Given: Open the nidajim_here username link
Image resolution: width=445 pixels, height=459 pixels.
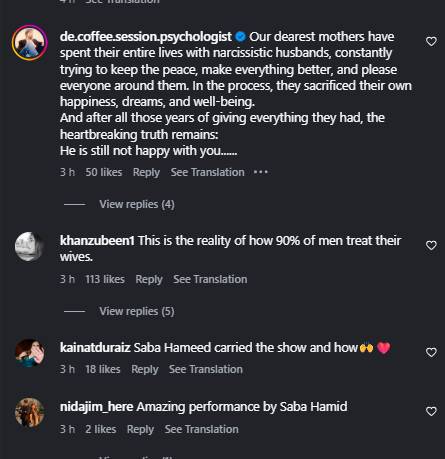Looking at the screenshot, I should (96, 407).
